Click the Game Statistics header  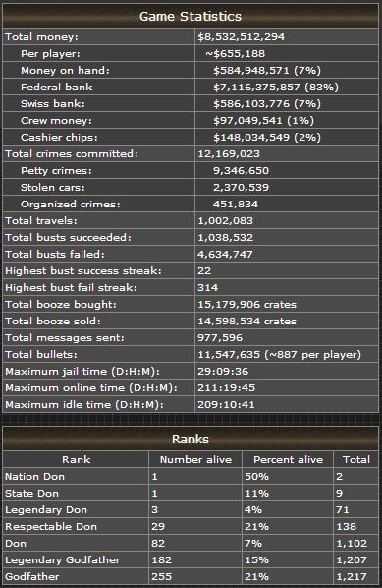click(x=191, y=16)
